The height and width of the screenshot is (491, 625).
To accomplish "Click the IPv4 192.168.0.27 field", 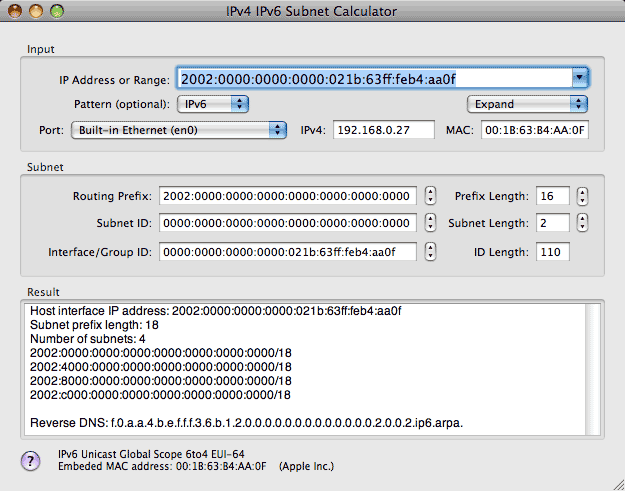I will [384, 130].
